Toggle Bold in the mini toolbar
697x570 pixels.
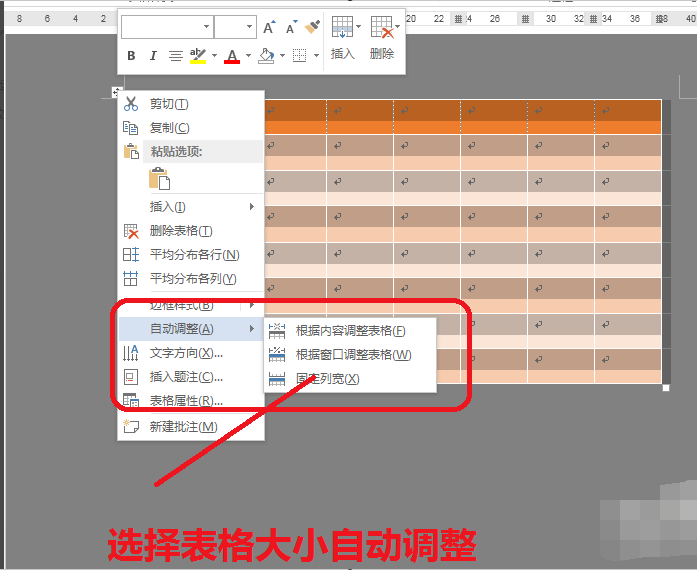(131, 56)
